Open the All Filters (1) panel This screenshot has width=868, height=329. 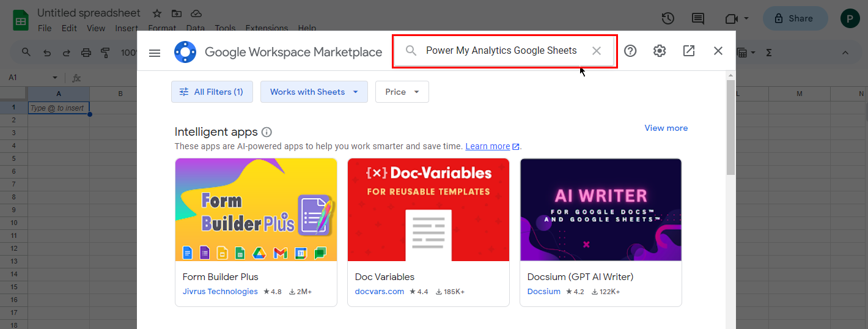(x=211, y=92)
